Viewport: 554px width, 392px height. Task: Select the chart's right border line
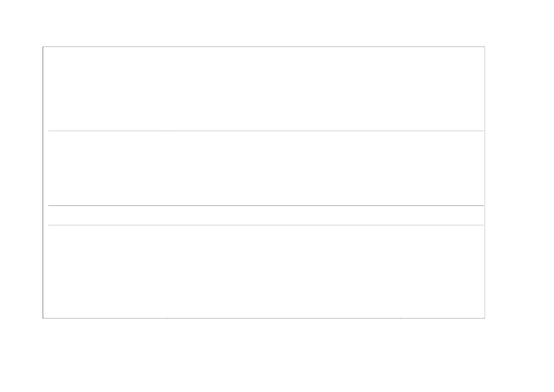pyautogui.click(x=485, y=182)
